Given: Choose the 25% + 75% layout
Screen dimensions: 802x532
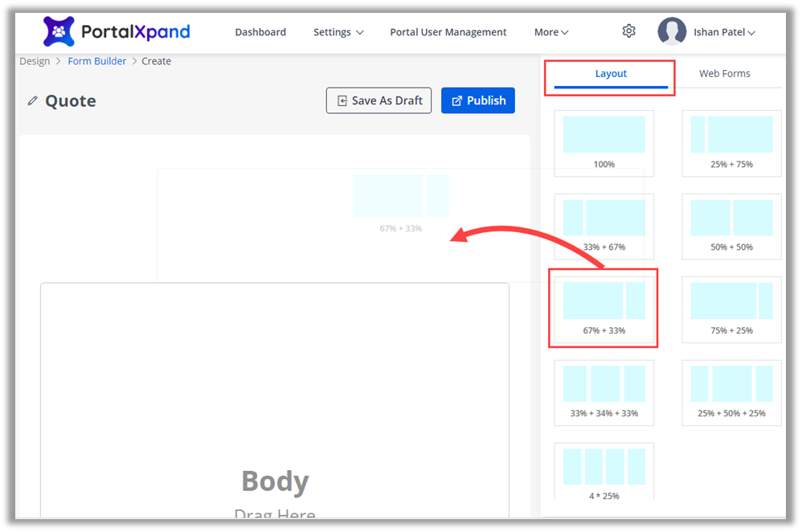Looking at the screenshot, I should pos(731,143).
